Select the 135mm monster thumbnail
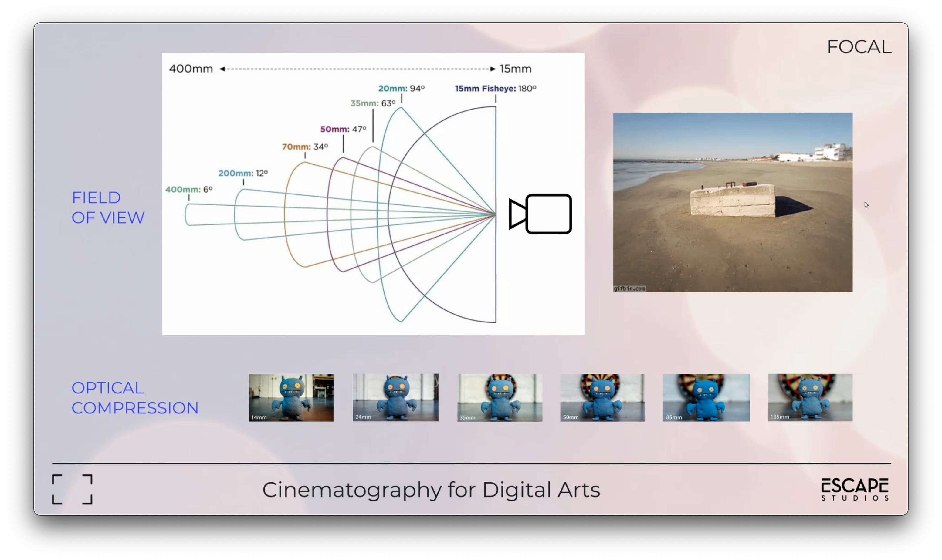942x560 pixels. click(x=810, y=397)
